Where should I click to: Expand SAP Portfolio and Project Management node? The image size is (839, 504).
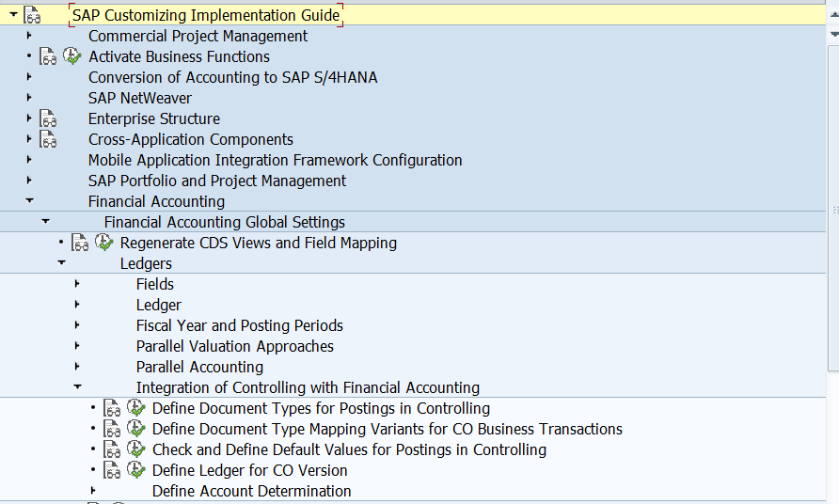click(29, 181)
